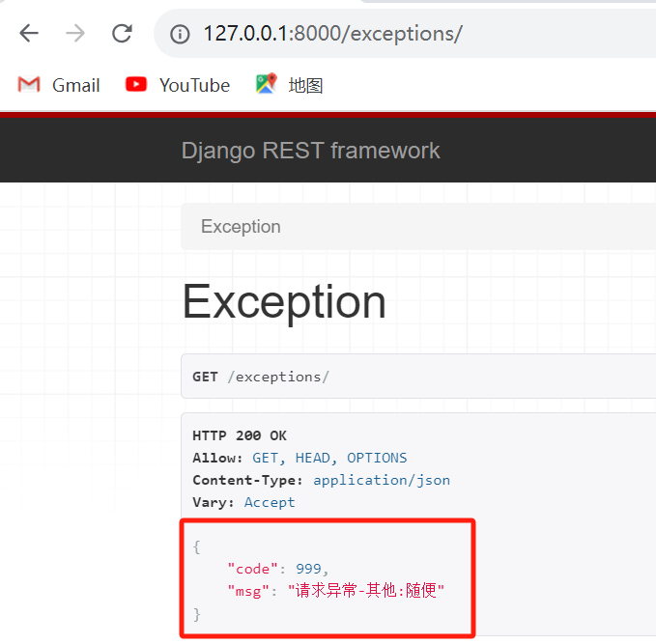The width and height of the screenshot is (656, 644).
Task: Open the YouTube bookmark label
Action: pyautogui.click(x=194, y=85)
